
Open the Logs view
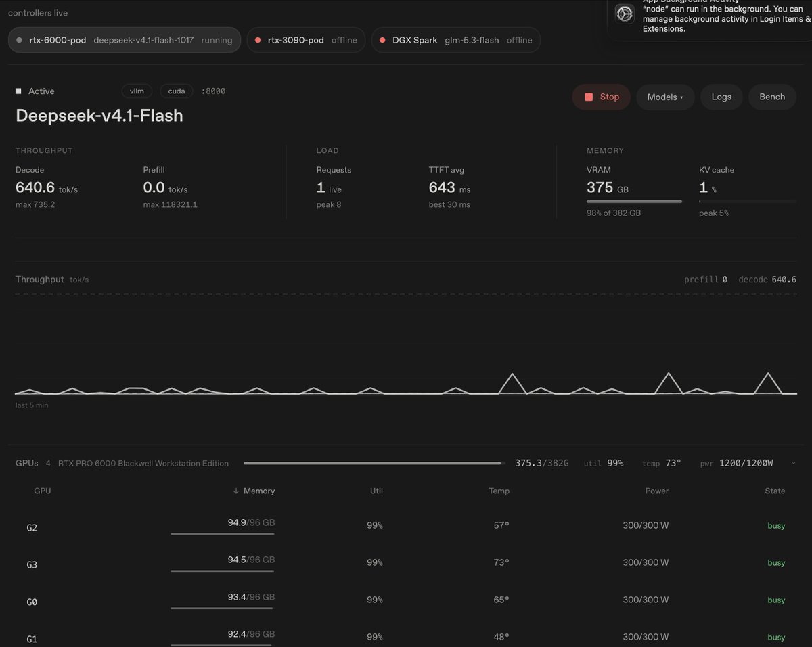(721, 97)
